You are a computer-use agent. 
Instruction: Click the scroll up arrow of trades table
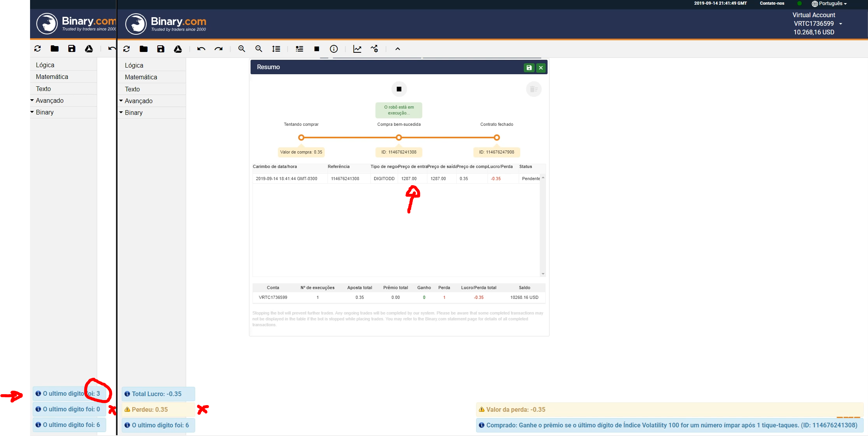point(543,178)
